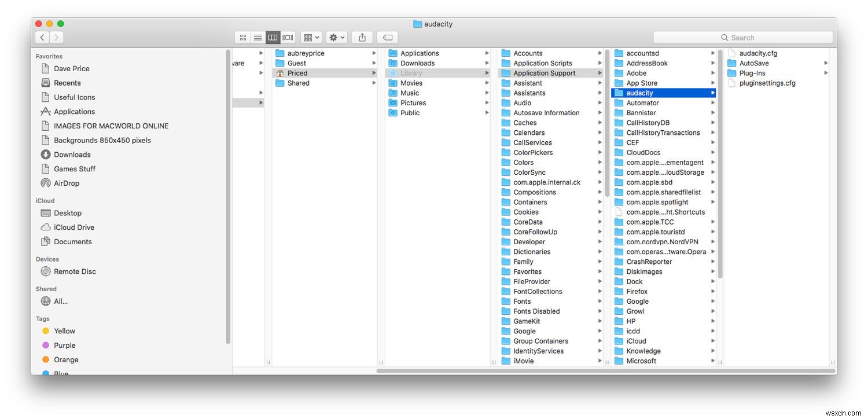This screenshot has height=419, width=868.
Task: Open iCloud Drive in the sidebar
Action: 74,227
